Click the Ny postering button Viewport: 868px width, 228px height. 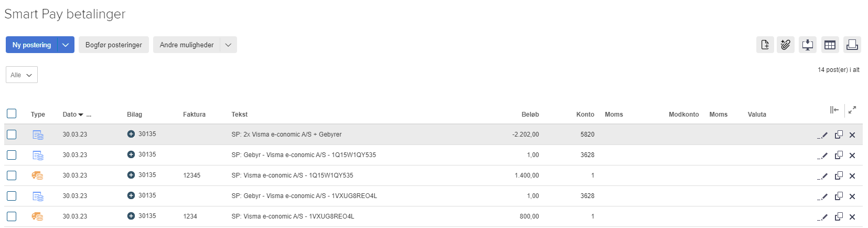coord(31,45)
